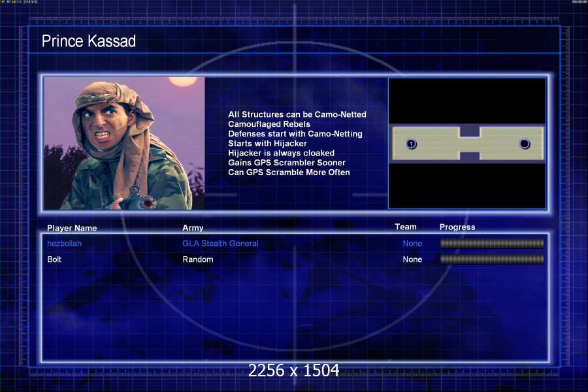The height and width of the screenshot is (392, 588).
Task: Click start position 1 on the map preview
Action: click(x=412, y=144)
